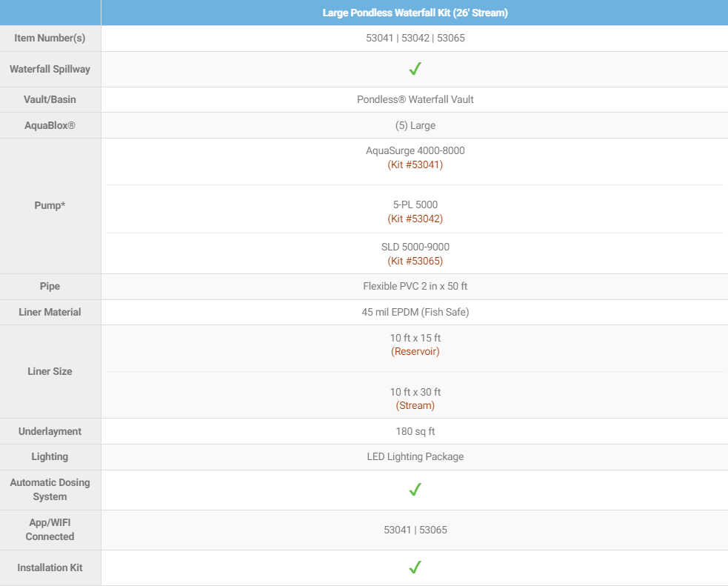
Task: Select the Large Pondless Waterfall Kit column header
Action: click(x=415, y=13)
